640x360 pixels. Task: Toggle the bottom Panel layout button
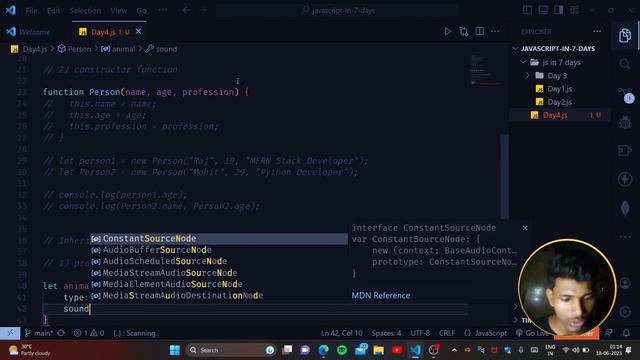click(x=543, y=11)
